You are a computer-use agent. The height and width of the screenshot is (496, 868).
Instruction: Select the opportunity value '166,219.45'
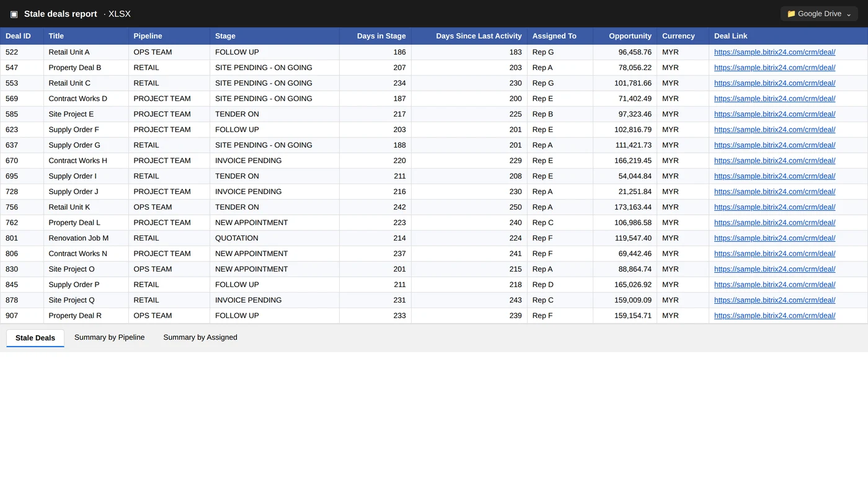625,161
